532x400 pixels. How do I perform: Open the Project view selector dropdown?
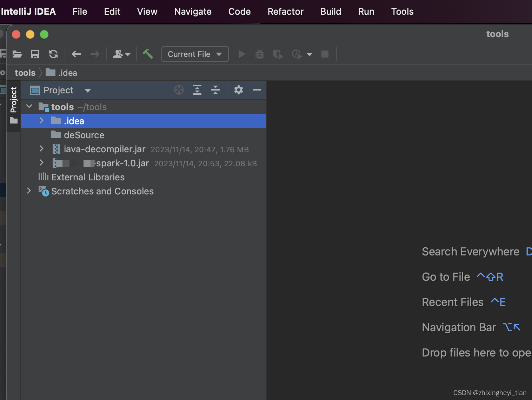tap(60, 90)
